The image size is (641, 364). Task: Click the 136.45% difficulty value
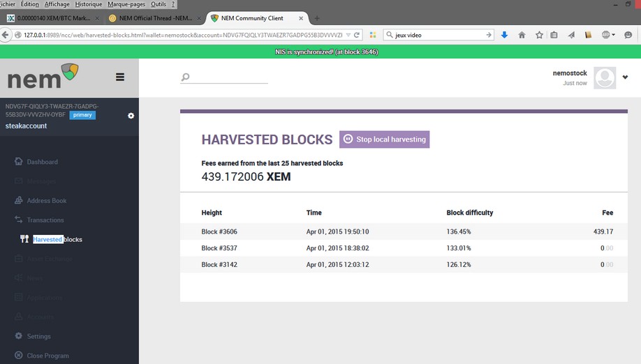click(459, 232)
